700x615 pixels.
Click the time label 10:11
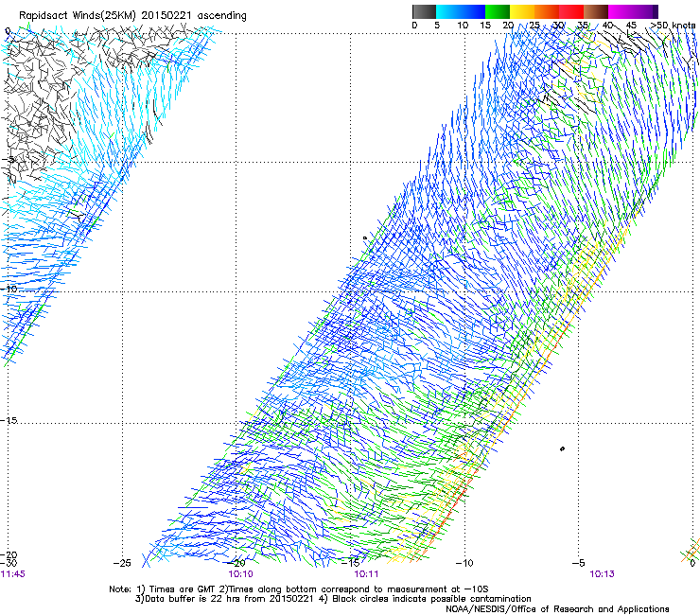click(x=366, y=574)
